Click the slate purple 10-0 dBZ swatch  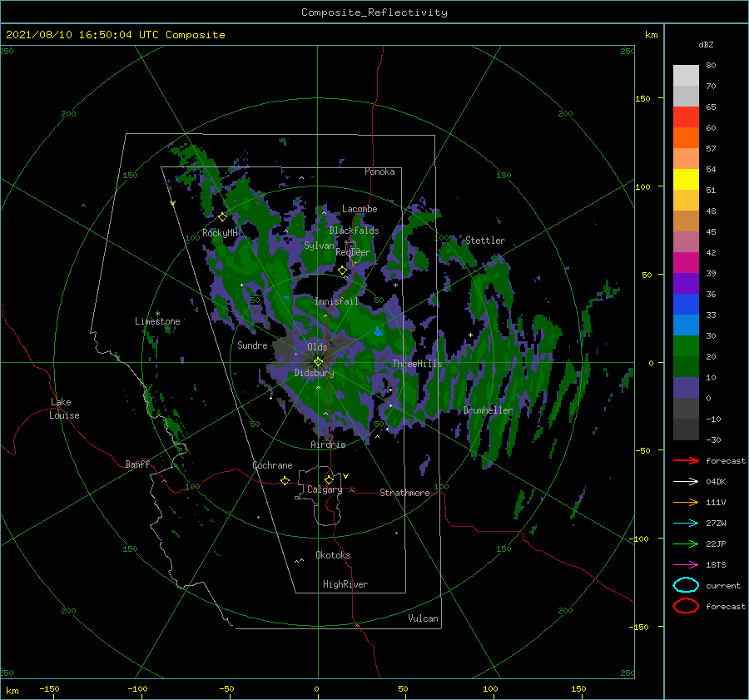click(x=686, y=388)
